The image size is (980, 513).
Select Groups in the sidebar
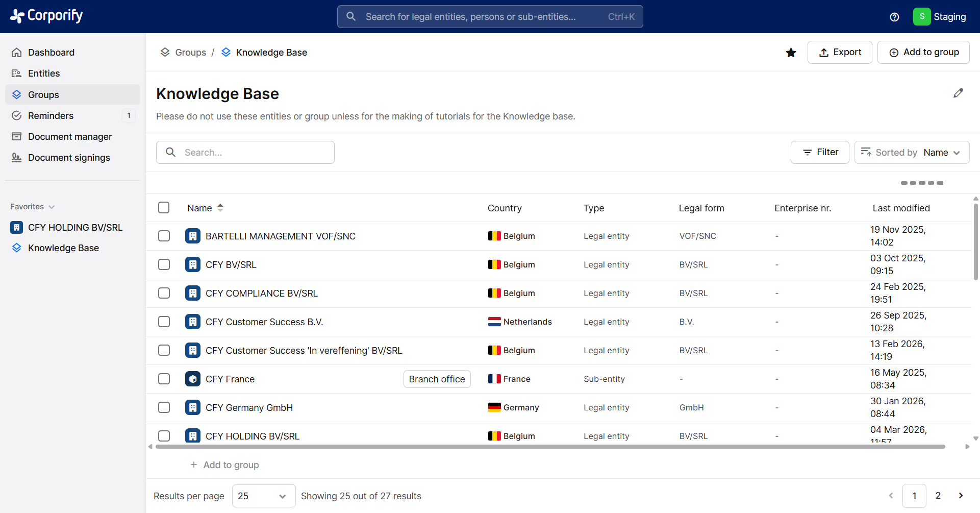coord(72,94)
